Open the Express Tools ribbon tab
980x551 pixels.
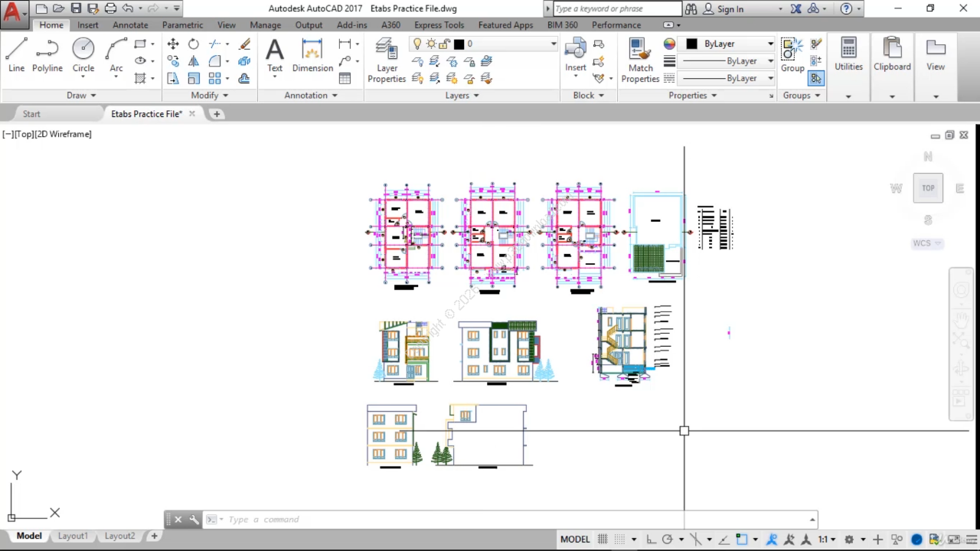coord(439,24)
